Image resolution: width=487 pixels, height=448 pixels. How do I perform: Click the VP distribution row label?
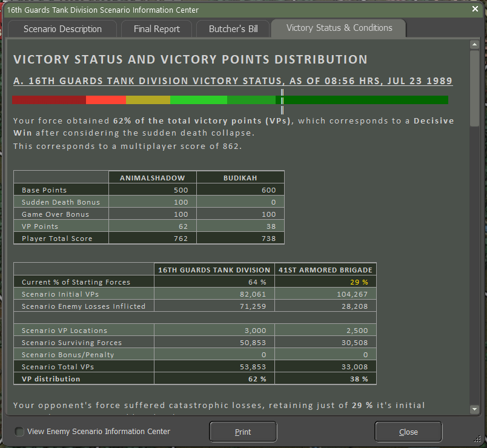tap(51, 379)
